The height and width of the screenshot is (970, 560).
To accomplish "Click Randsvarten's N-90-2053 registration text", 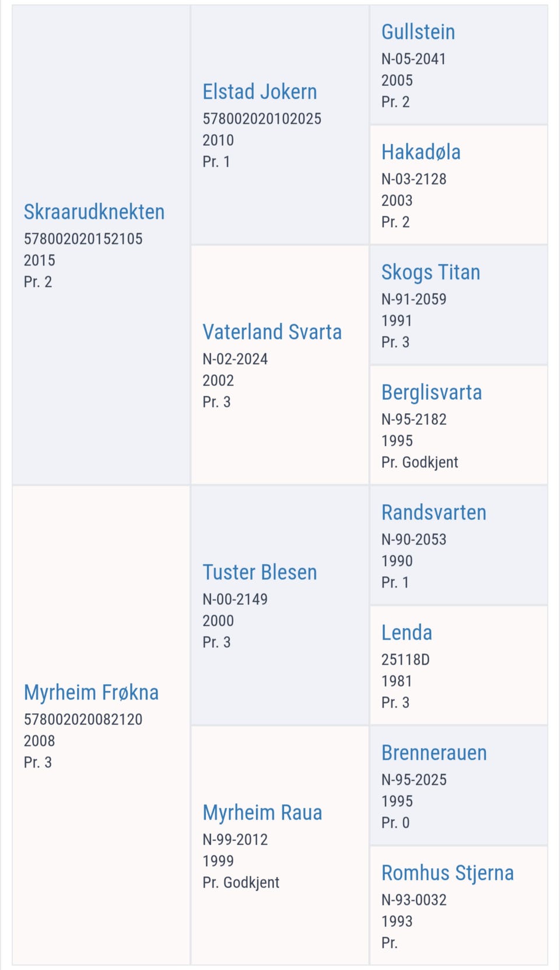I will [x=414, y=539].
